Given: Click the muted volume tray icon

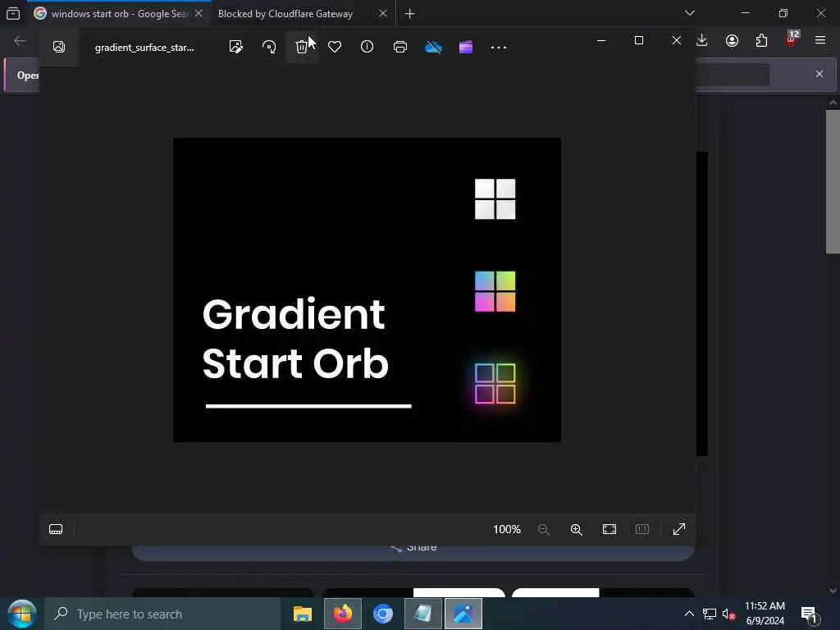Looking at the screenshot, I should click(728, 614).
